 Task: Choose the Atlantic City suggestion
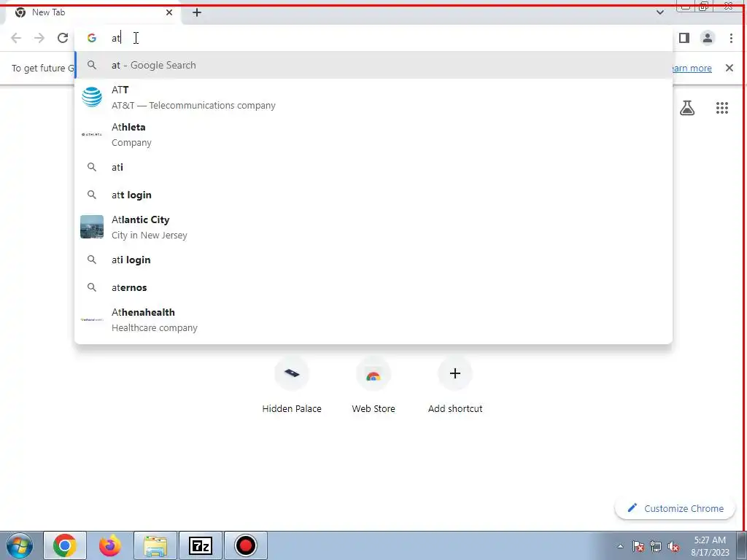[x=373, y=227]
